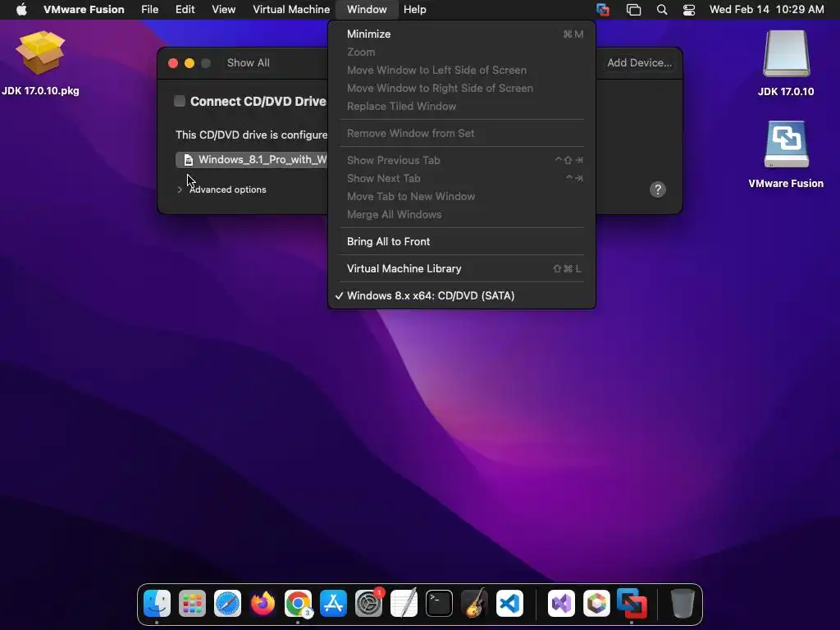Launch Terminal from the Dock
The image size is (840, 630).
[440, 603]
